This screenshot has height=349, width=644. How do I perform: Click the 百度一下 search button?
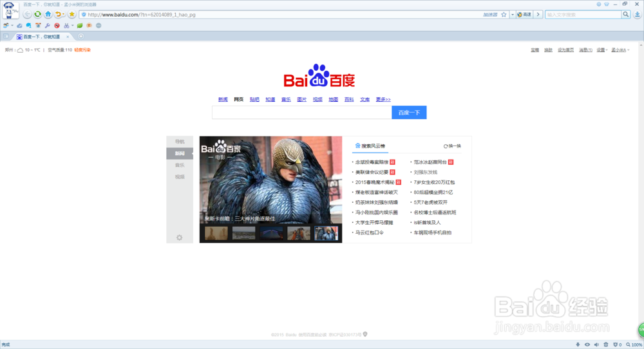coord(409,113)
